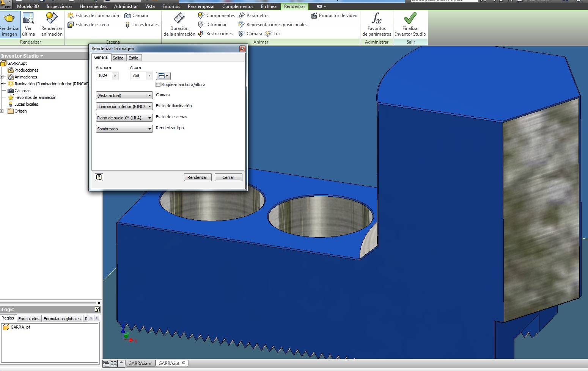The image size is (588, 371).
Task: Select Representaciones posicionales tool
Action: point(273,25)
